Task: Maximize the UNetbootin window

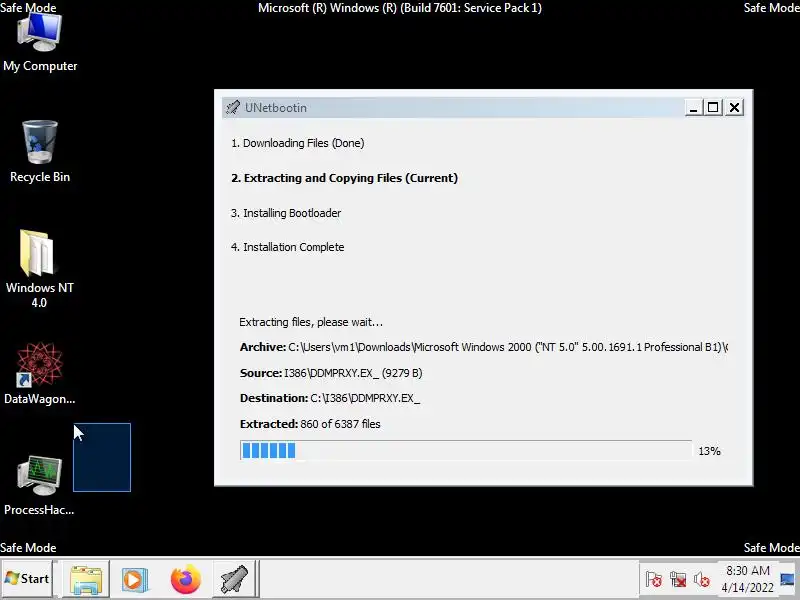Action: tap(713, 108)
